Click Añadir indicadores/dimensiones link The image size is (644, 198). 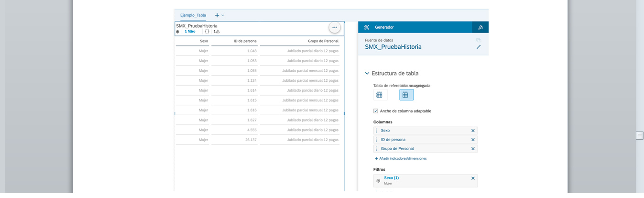coord(401,158)
